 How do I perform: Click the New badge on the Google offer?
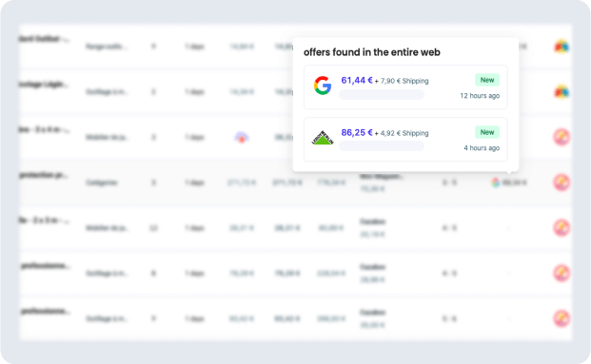point(487,80)
